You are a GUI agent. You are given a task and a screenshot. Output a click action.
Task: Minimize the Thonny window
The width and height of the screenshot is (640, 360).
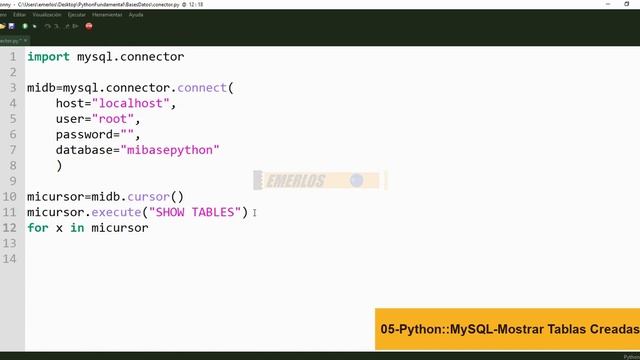point(608,4)
